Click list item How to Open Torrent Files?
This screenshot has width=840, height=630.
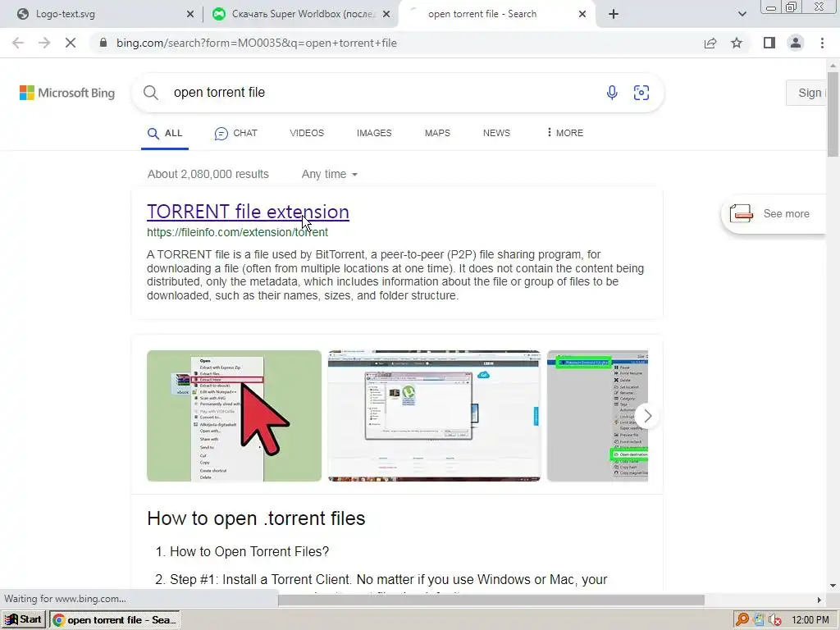click(249, 552)
